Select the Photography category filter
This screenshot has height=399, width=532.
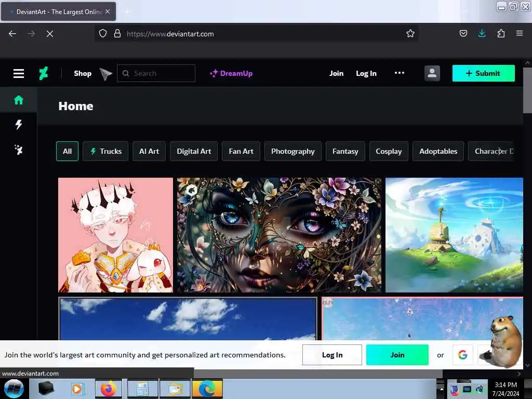(293, 151)
